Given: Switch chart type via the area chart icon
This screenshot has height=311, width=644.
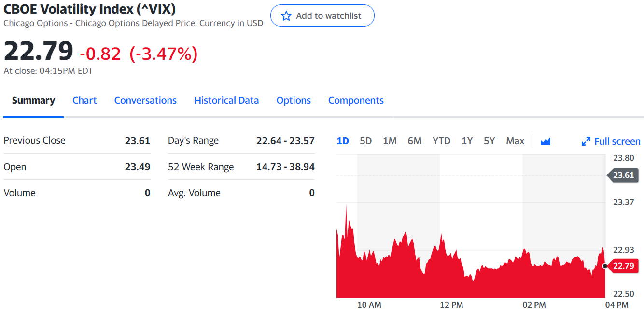Looking at the screenshot, I should [x=546, y=141].
